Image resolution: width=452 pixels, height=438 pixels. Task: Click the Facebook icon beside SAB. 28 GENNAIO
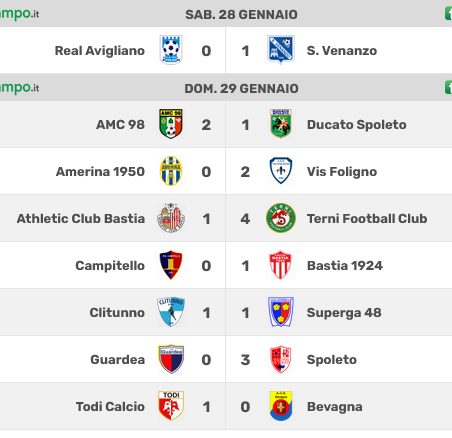(x=448, y=14)
